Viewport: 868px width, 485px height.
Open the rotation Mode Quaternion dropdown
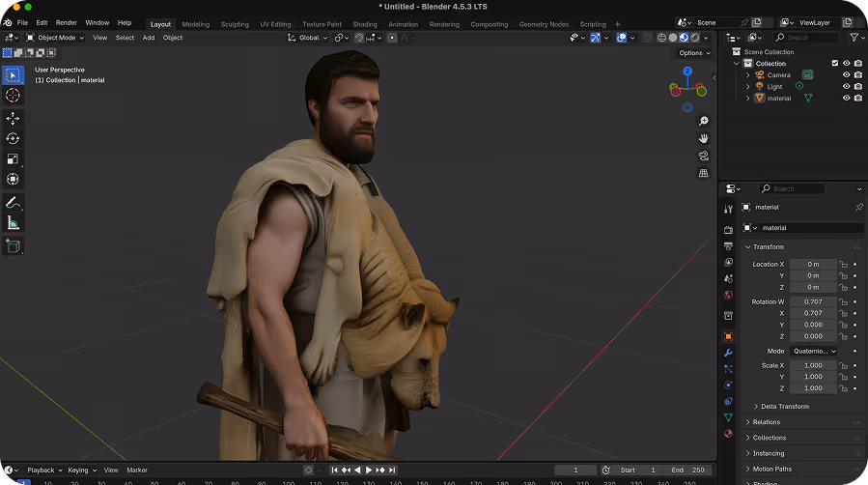(x=814, y=351)
